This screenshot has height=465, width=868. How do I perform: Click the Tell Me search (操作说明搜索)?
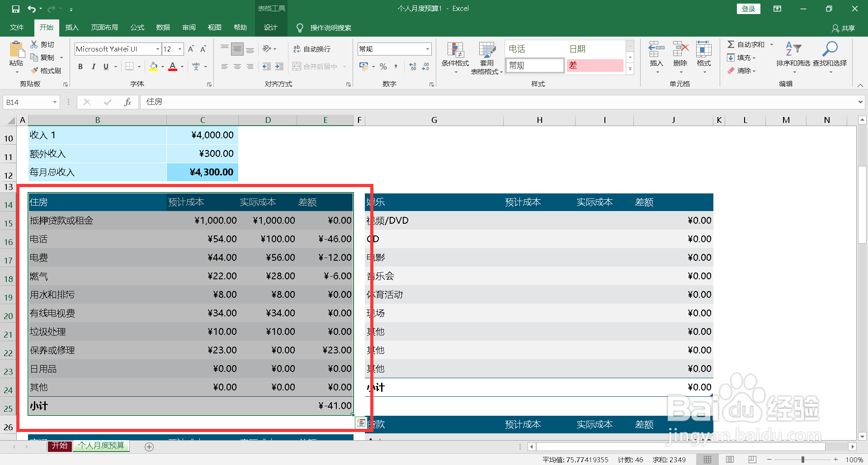(324, 28)
